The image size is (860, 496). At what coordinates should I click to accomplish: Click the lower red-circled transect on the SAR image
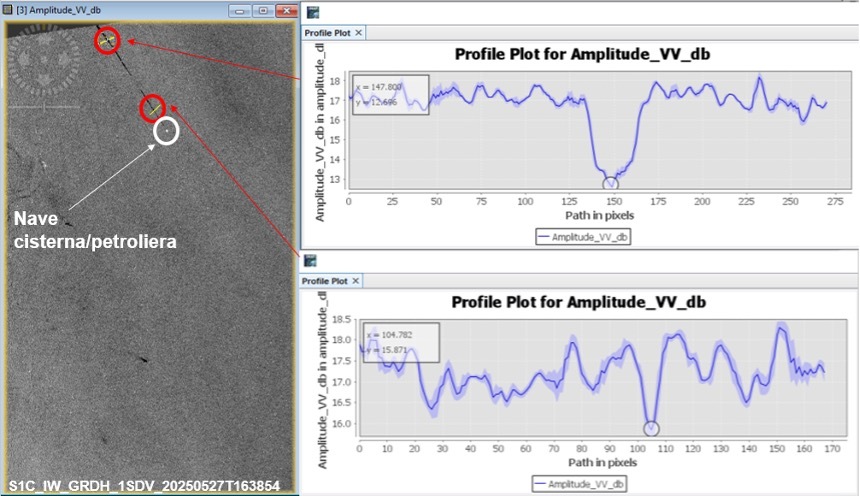(152, 106)
